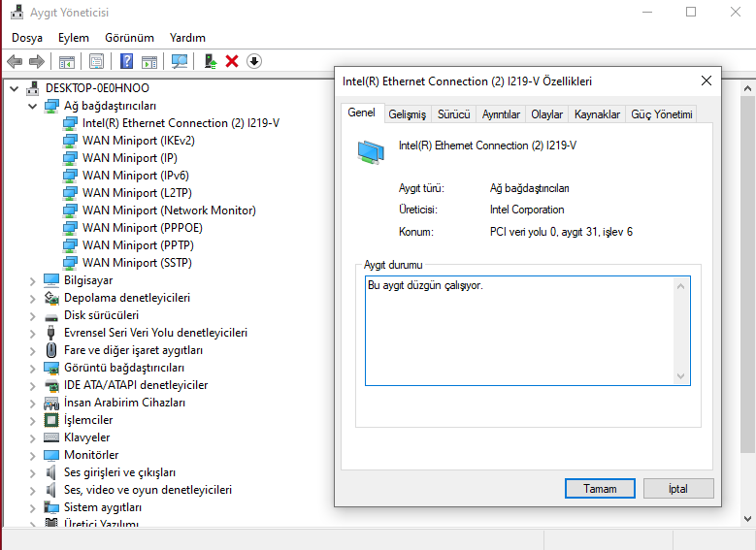Collapse the DESKTOP-0E0HNOO root node

point(15,88)
